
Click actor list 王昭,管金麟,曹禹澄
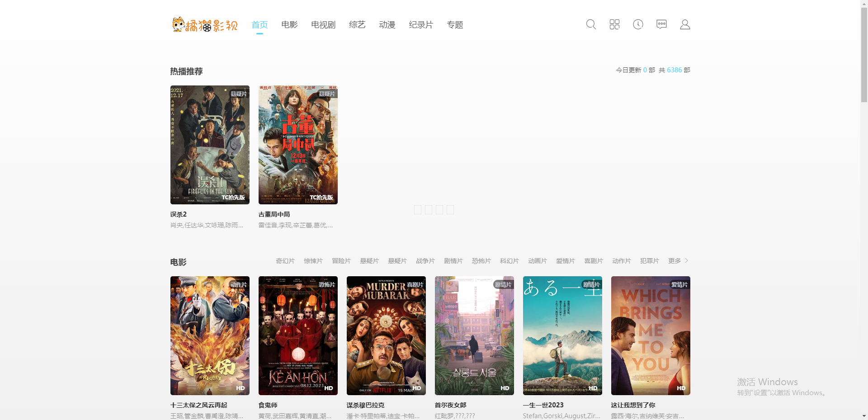(x=207, y=416)
